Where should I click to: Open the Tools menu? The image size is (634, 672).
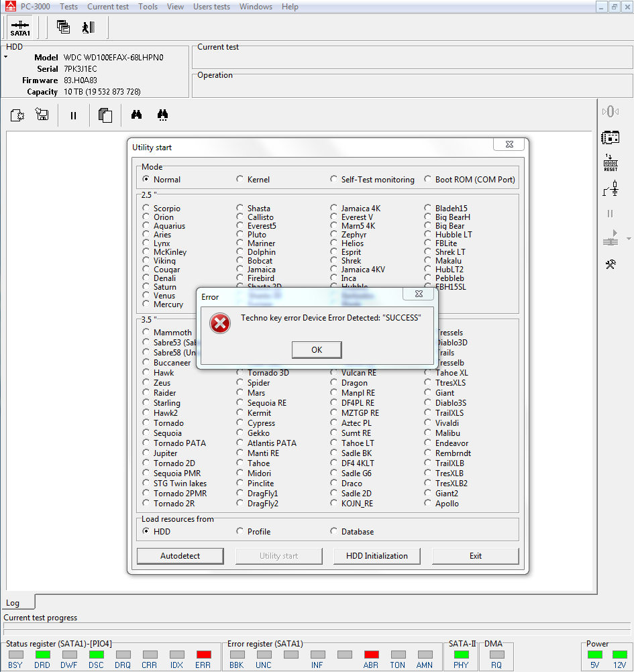click(148, 7)
